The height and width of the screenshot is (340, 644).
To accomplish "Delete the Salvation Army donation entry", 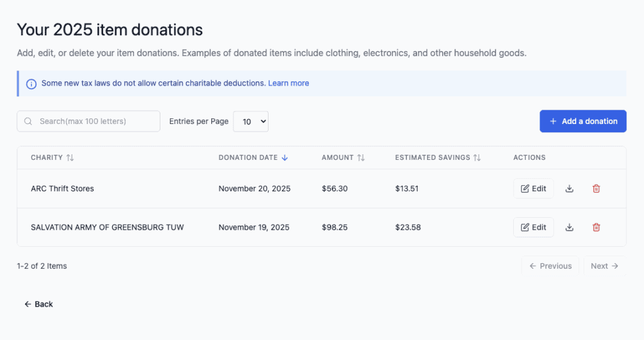I will [596, 227].
